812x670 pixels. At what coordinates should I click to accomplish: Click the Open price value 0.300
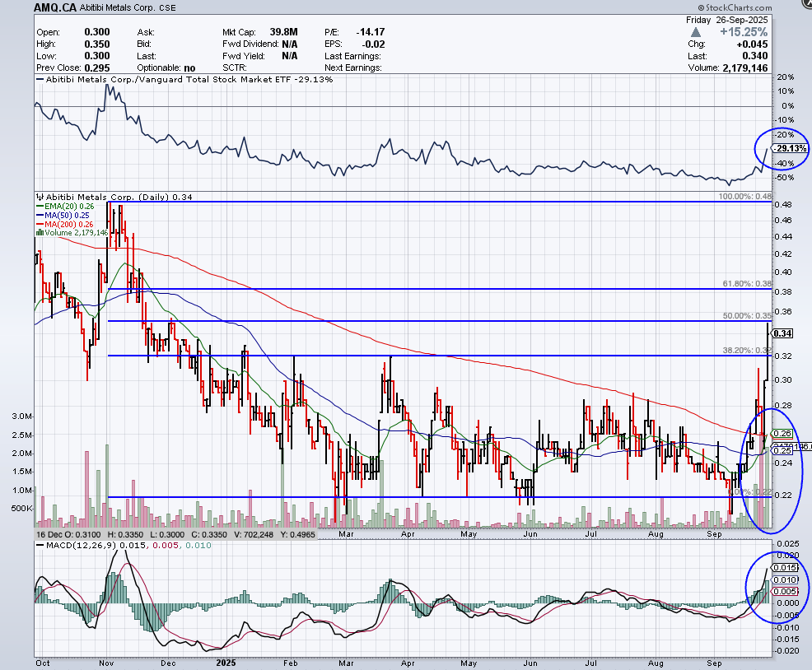point(97,32)
